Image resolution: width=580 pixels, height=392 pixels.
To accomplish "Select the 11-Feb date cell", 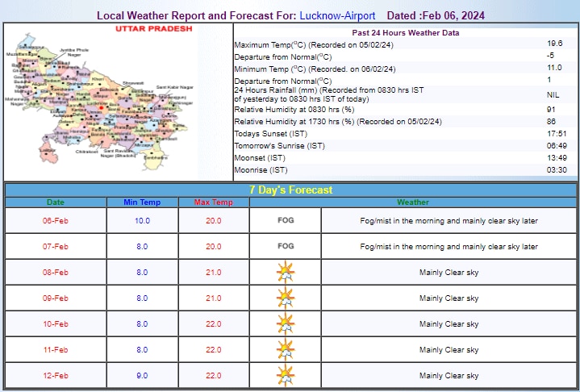I will pos(56,350).
